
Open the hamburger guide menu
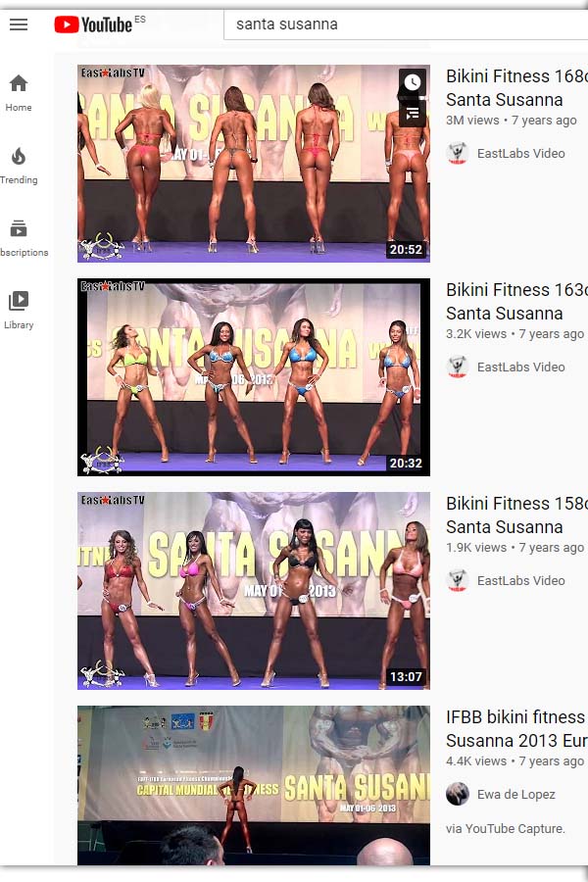19,24
